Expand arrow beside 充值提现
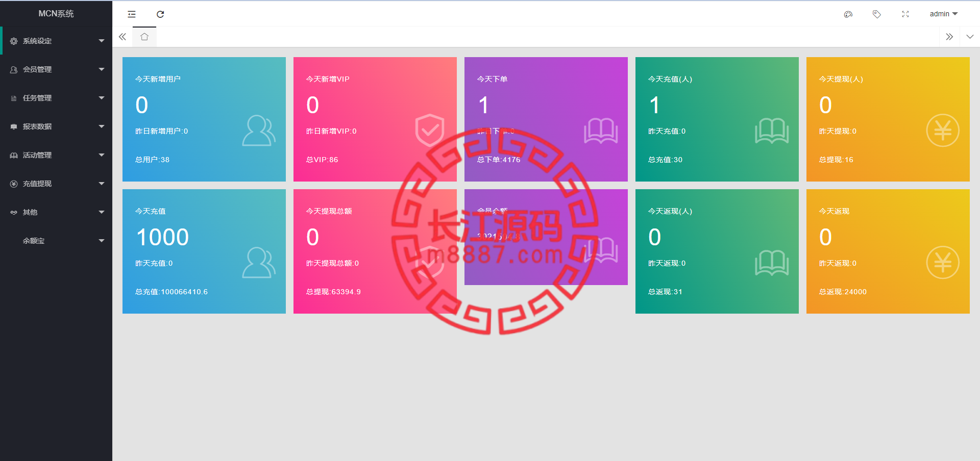This screenshot has height=461, width=980. (x=102, y=184)
